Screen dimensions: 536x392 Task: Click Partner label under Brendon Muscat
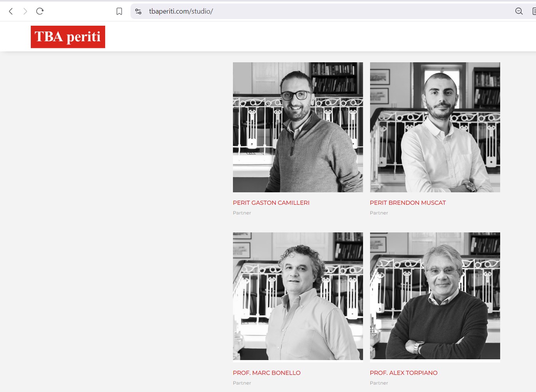[379, 213]
